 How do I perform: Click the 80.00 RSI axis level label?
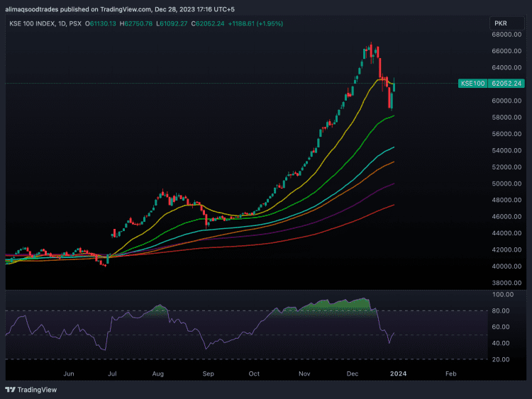[x=503, y=310]
